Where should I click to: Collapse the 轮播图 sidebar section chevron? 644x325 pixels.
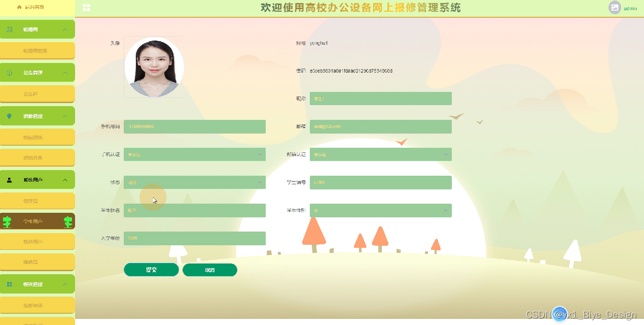coord(65,30)
